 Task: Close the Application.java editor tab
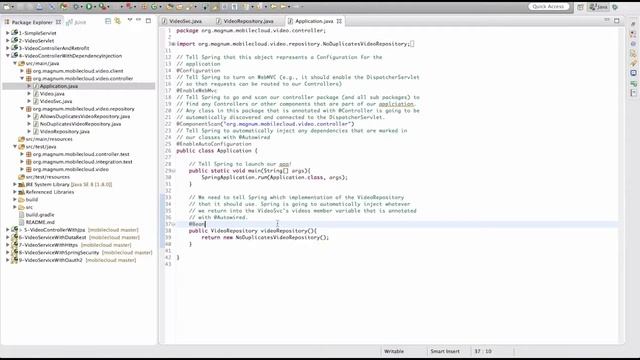coord(339,21)
